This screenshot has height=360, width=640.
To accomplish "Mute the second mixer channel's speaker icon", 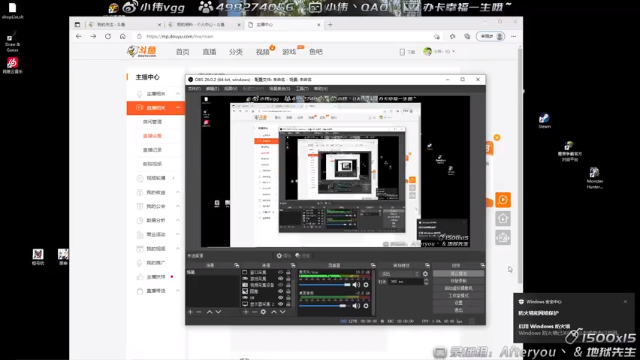I will pyautogui.click(x=356, y=306).
